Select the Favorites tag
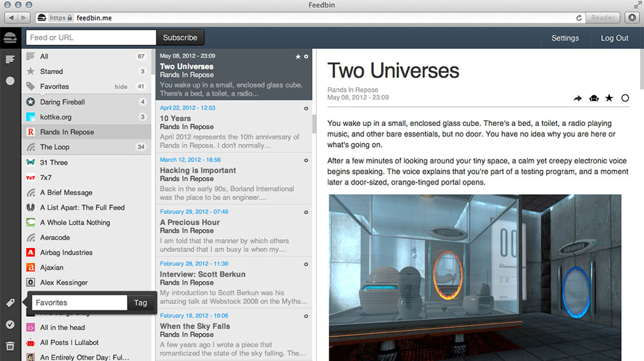 [x=86, y=87]
